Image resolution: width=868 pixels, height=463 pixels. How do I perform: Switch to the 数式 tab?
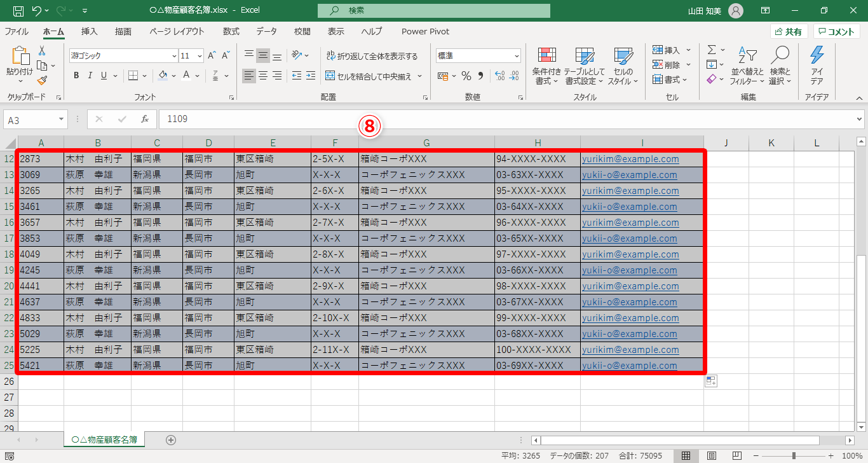tap(231, 32)
